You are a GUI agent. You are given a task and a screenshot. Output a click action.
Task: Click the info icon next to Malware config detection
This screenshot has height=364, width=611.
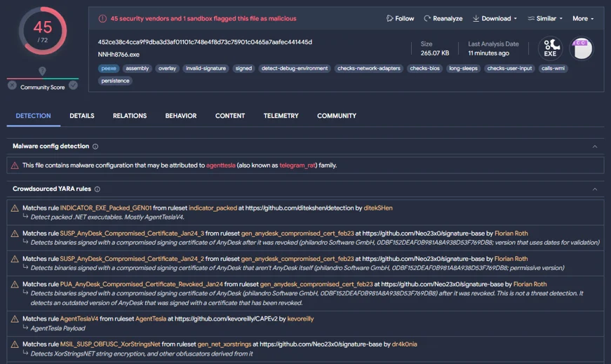(95, 147)
